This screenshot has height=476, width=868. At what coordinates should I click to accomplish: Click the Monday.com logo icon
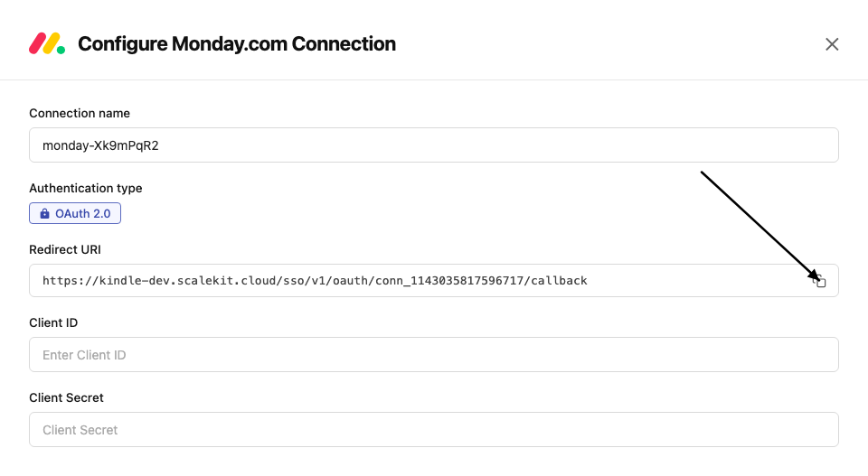click(47, 43)
